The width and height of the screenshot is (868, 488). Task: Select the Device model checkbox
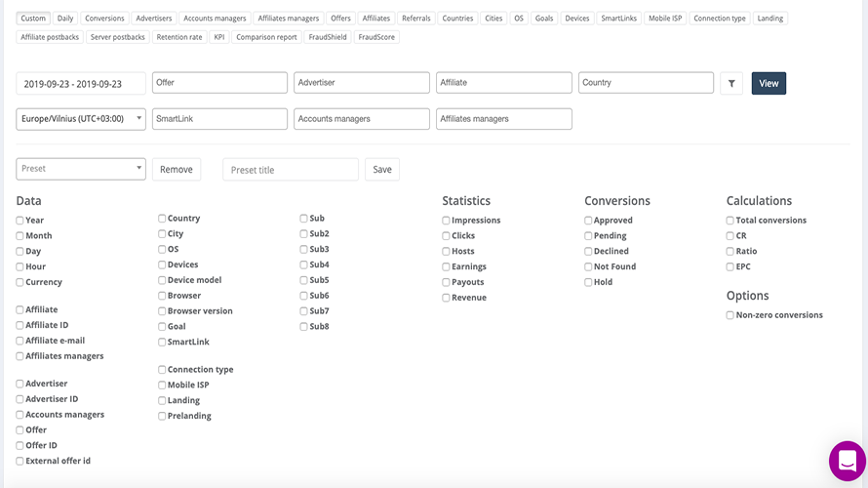click(x=163, y=280)
